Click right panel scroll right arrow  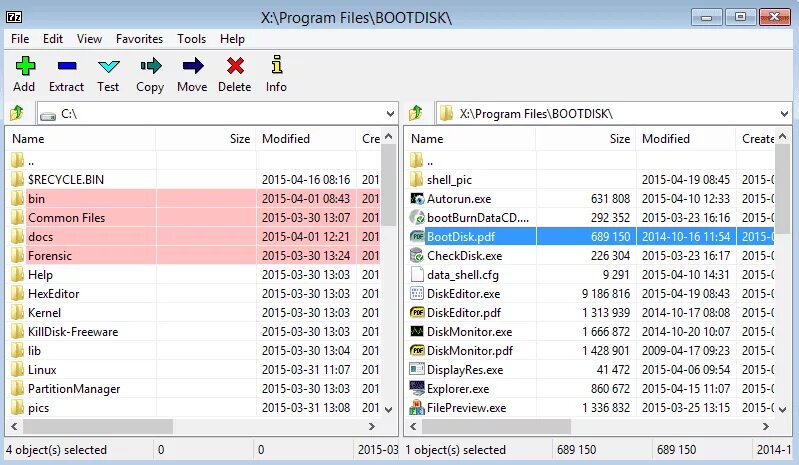point(766,426)
